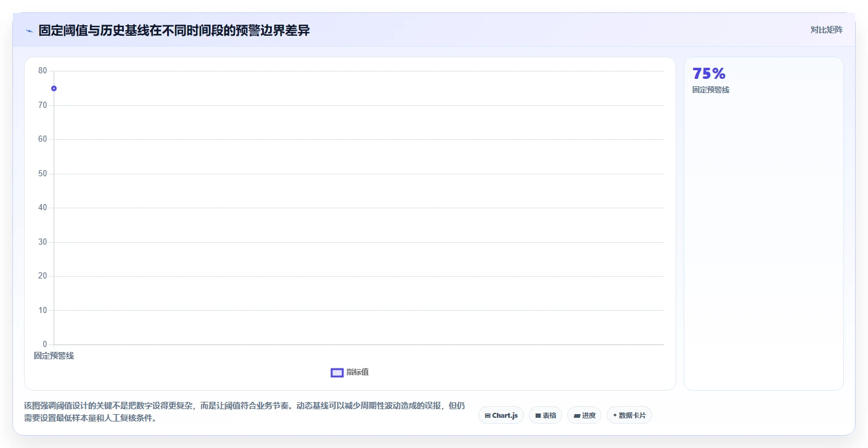Click the 指标值 legend color box
Image resolution: width=868 pixels, height=448 pixels.
click(337, 372)
